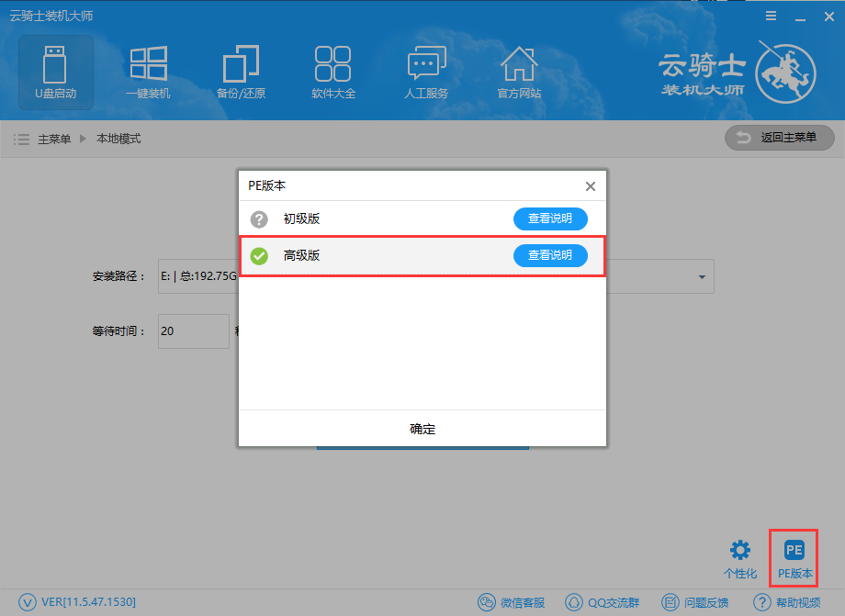Close the 云骑士装机大师 window
Image resolution: width=845 pixels, height=616 pixels.
[x=829, y=17]
